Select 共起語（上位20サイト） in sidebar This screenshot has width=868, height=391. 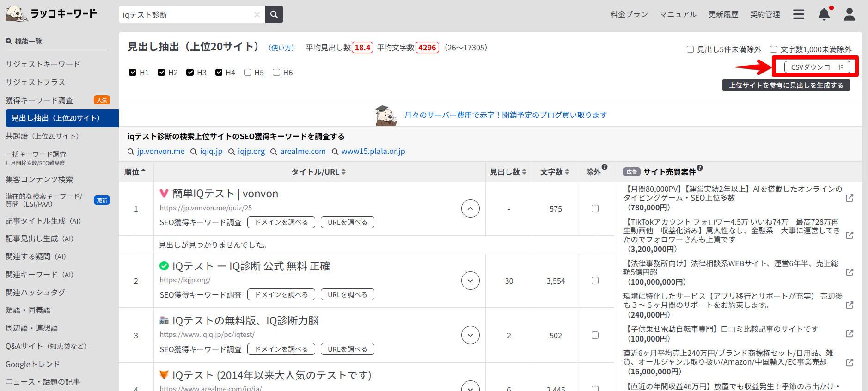[43, 136]
